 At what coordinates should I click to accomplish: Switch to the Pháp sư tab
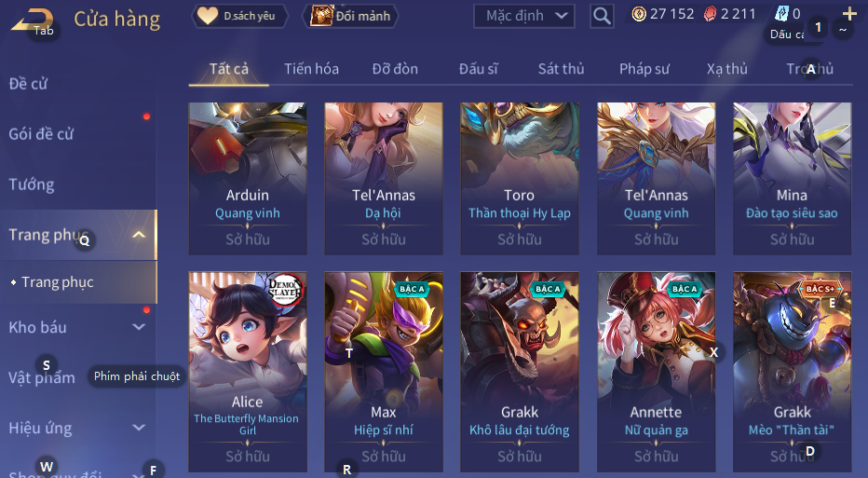coord(644,69)
